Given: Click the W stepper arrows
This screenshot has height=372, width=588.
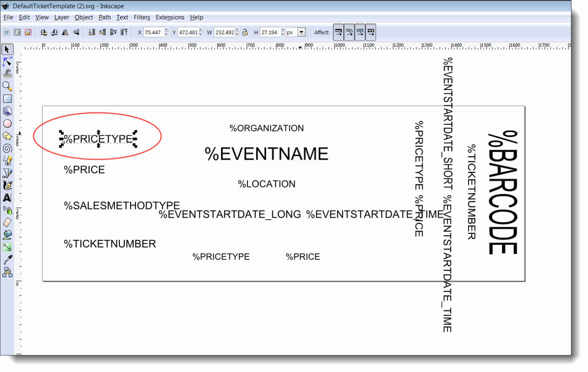Looking at the screenshot, I should point(237,32).
